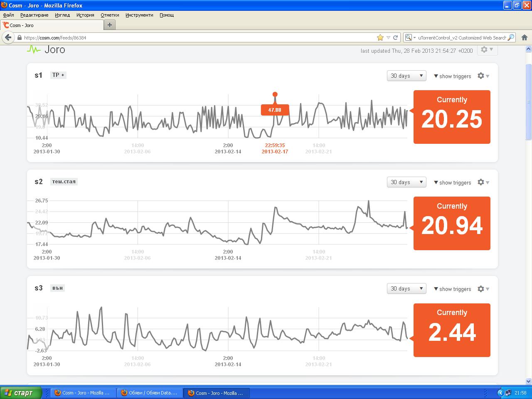Click the вън tag on s3
Viewport: 532px width, 399px height.
click(58, 288)
